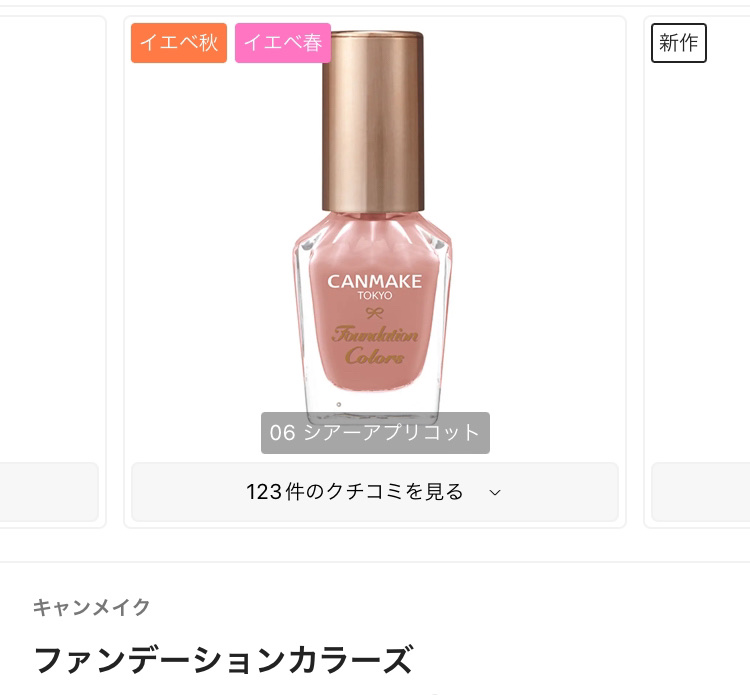
Task: Click the review button on the left partial card
Action: pos(49,492)
